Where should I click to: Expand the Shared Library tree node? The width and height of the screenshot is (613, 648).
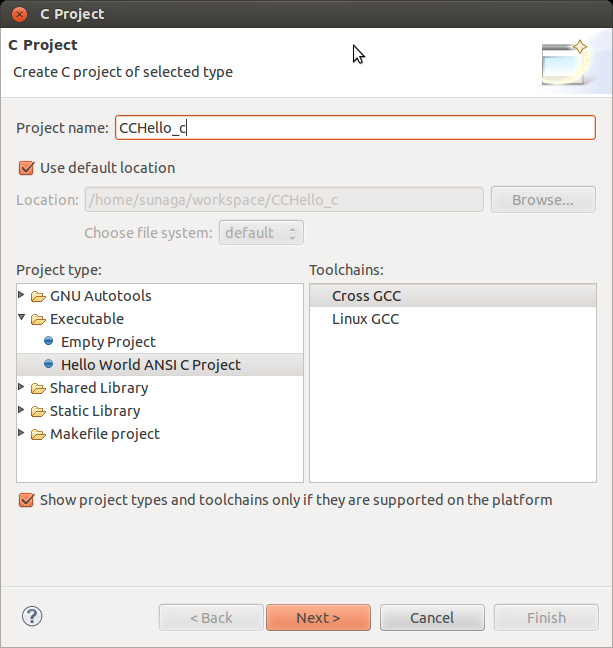(23, 388)
